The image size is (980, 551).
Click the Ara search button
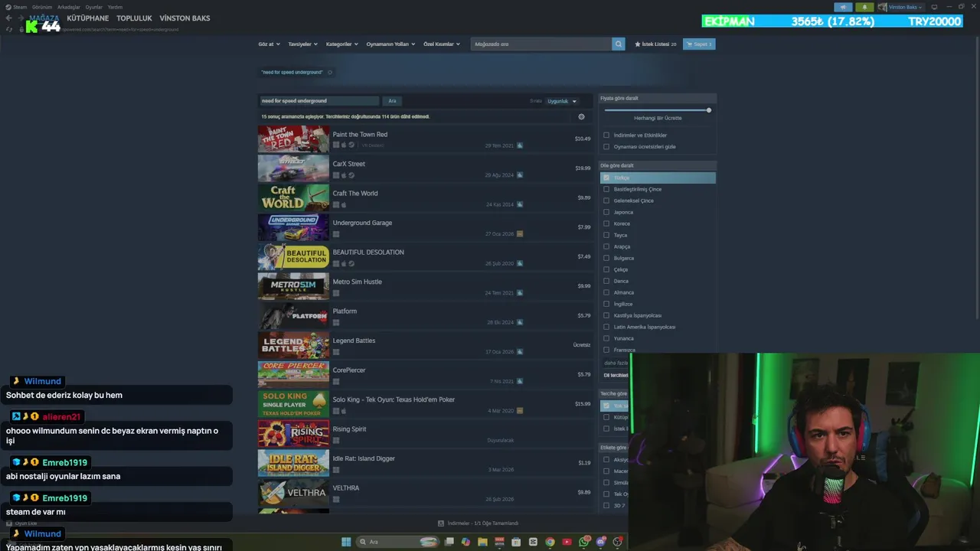tap(392, 101)
